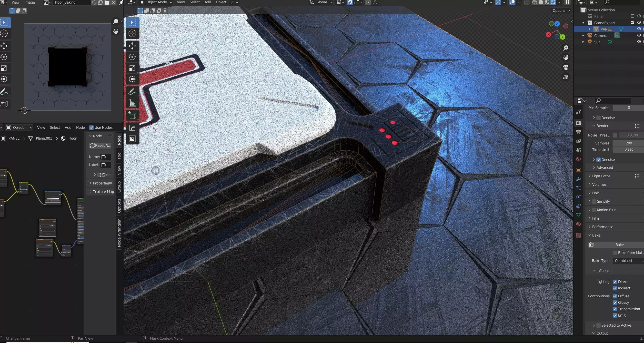Open the Object Data properties tab
Screen dimensions: 644x343
point(578,215)
